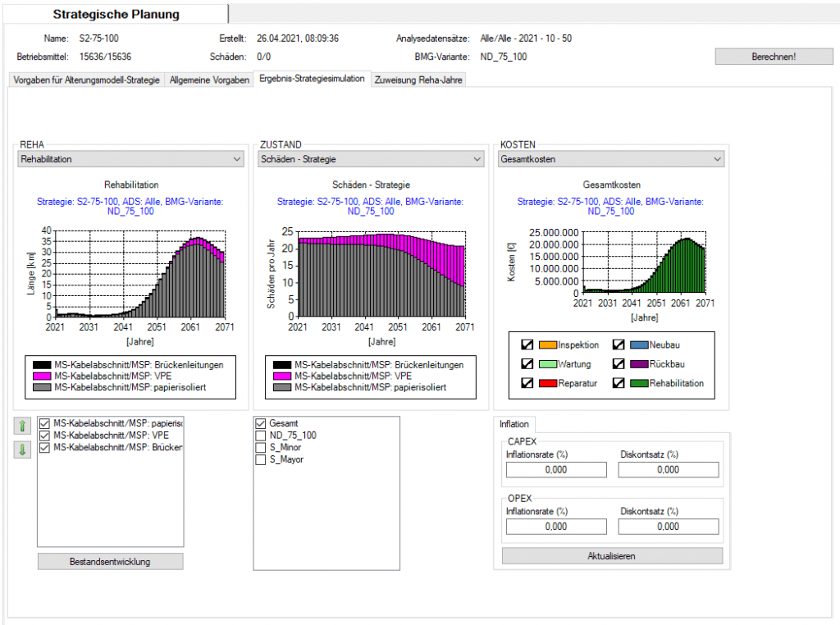The image size is (840, 625).
Task: Click the Aktualisieren button
Action: click(612, 556)
